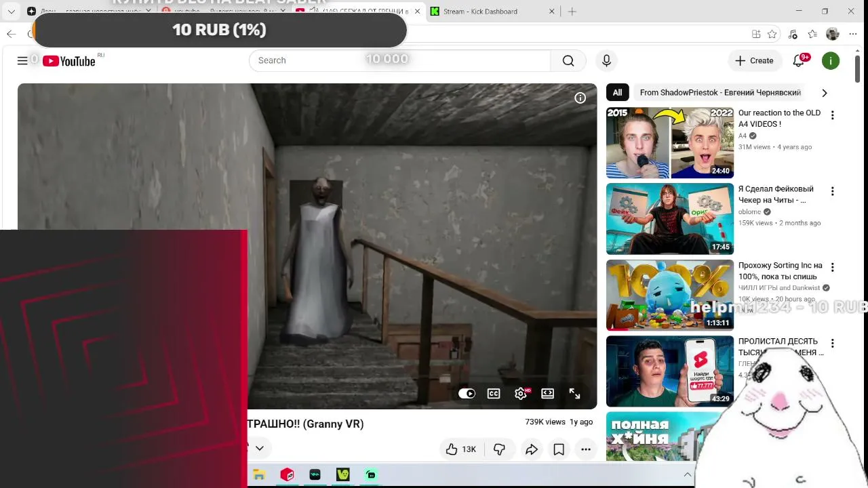Open options for the Sorting Inc video
Screen dimensions: 868x488
pyautogui.click(x=833, y=267)
